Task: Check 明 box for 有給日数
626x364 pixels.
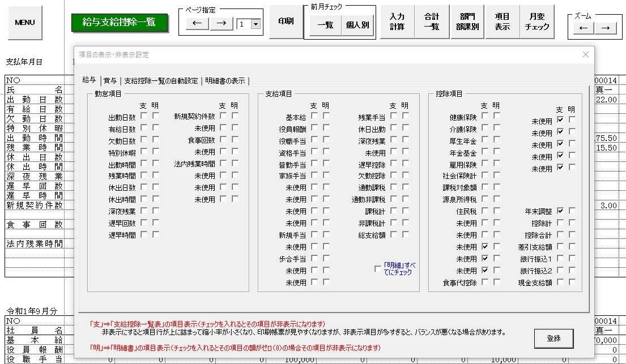Action: [156, 128]
